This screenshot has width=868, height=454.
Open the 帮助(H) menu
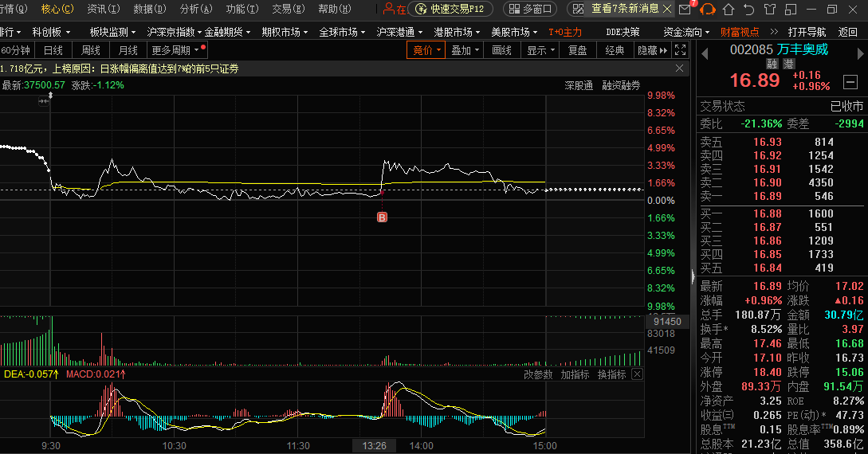pos(334,9)
